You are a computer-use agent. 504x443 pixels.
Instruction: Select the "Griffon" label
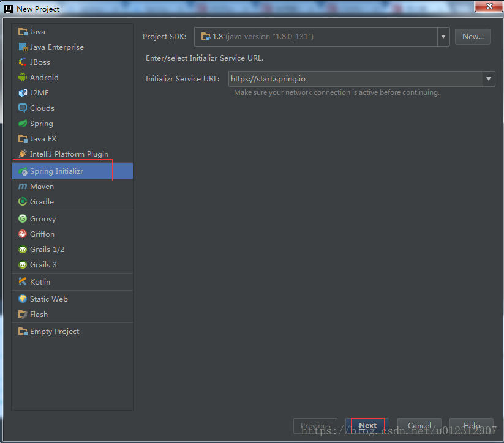click(42, 234)
